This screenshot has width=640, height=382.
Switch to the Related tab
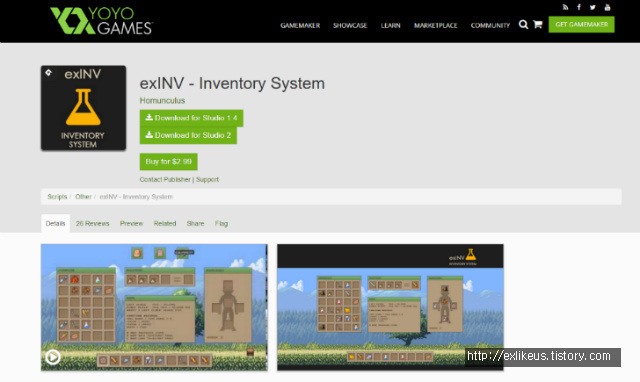[165, 224]
